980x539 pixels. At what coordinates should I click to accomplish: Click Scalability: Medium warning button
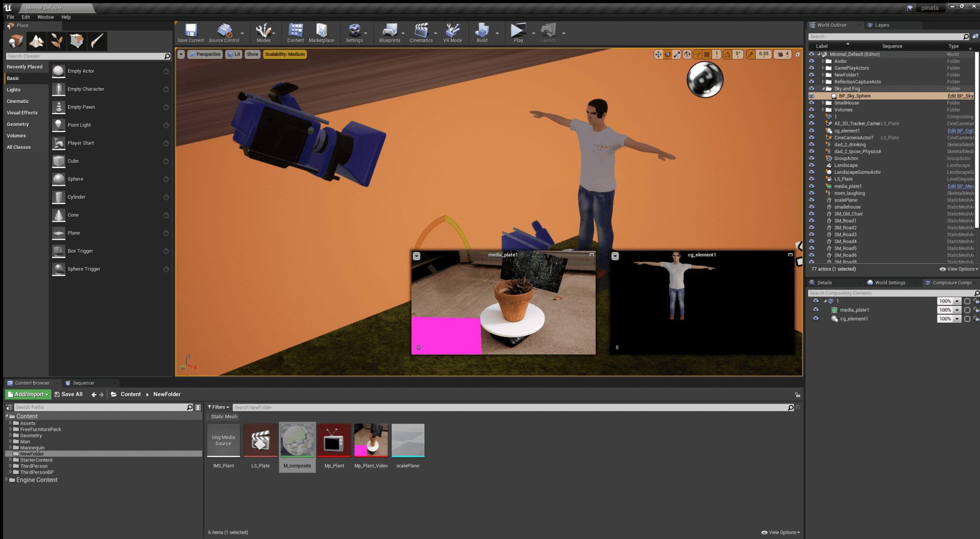tap(285, 54)
